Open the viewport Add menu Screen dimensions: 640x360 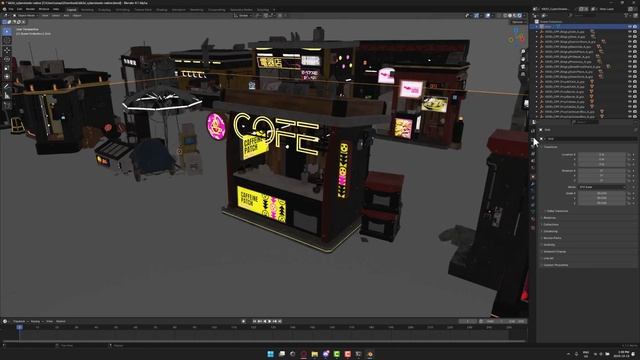[x=66, y=16]
